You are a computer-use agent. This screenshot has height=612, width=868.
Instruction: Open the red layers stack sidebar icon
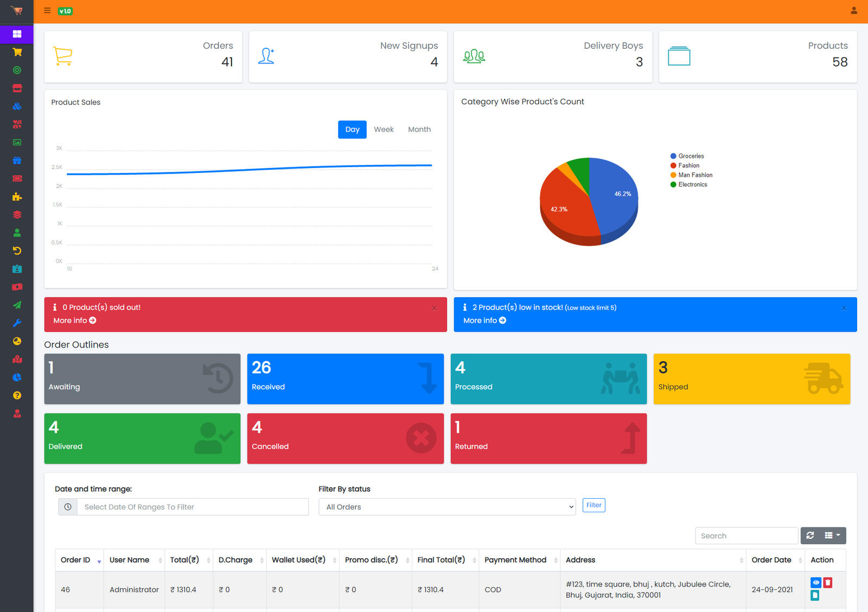pos(17,215)
